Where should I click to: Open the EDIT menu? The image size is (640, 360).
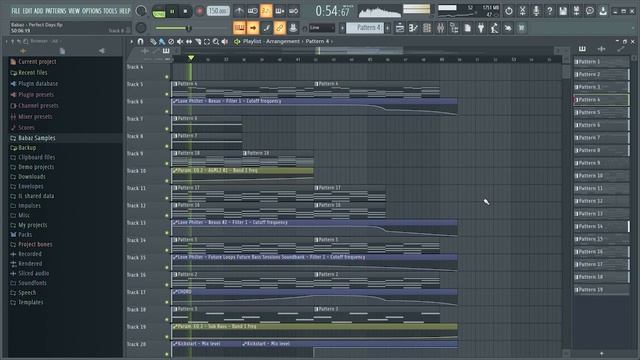pyautogui.click(x=27, y=11)
